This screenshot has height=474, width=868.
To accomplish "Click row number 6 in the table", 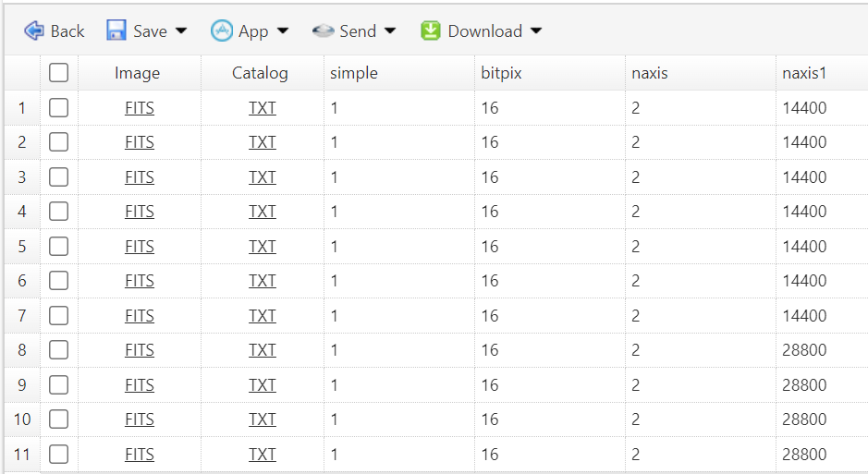I will tap(22, 281).
